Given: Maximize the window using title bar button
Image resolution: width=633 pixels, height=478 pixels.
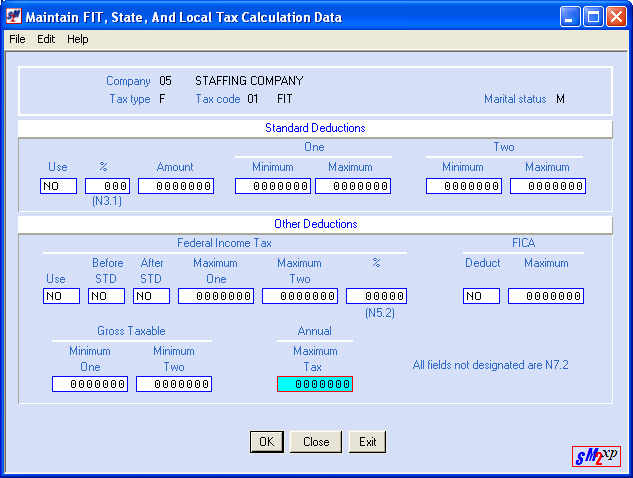Looking at the screenshot, I should click(594, 17).
